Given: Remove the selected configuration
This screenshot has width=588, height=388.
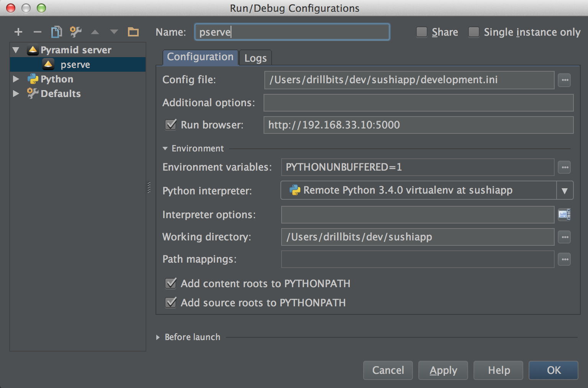Looking at the screenshot, I should coord(37,32).
